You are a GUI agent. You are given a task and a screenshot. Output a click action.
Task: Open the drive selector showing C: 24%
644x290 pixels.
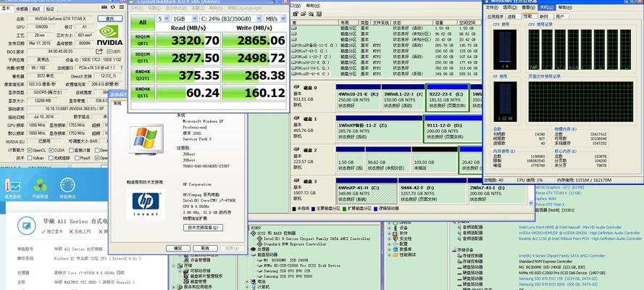230,19
